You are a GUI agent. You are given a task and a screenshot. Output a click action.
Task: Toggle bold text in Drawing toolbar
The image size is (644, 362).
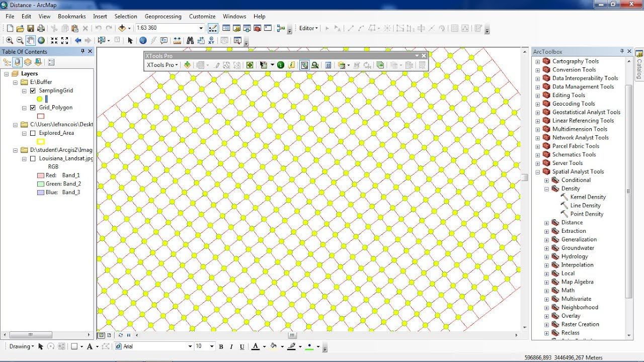(x=221, y=346)
